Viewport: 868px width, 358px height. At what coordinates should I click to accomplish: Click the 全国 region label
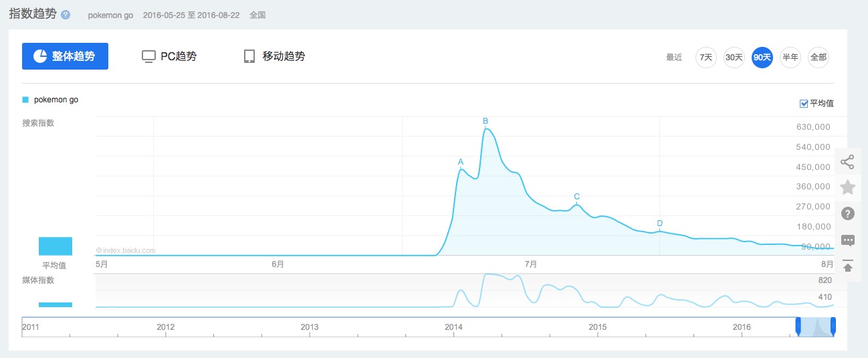[257, 15]
